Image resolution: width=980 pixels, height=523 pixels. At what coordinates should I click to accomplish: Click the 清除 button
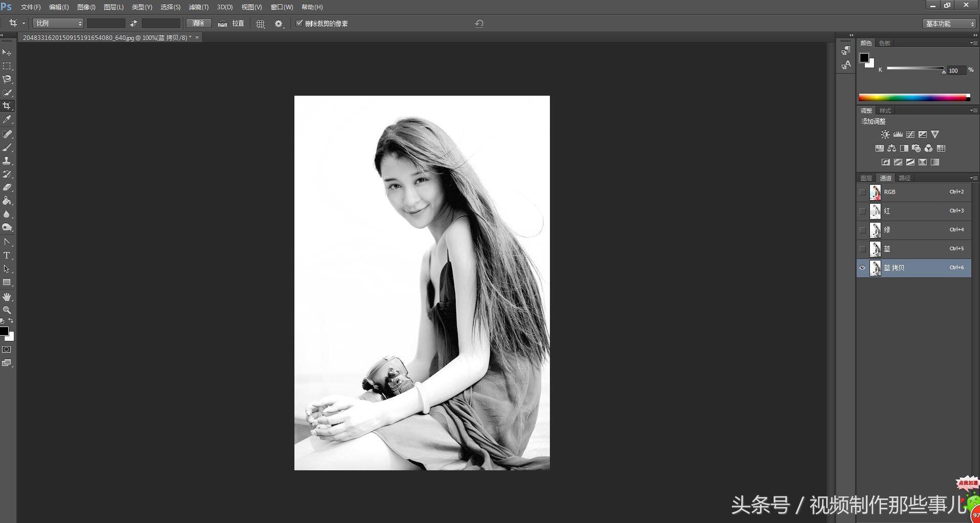click(x=199, y=24)
